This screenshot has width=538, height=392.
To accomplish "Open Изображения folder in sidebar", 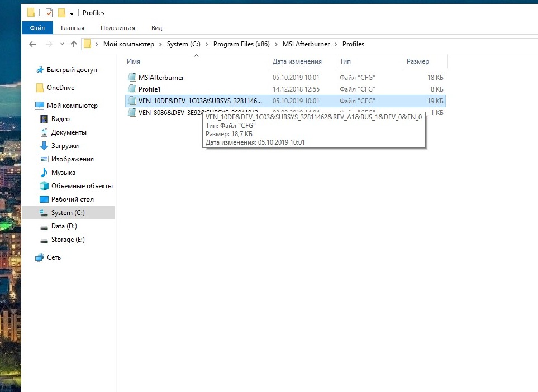I will pyautogui.click(x=73, y=159).
